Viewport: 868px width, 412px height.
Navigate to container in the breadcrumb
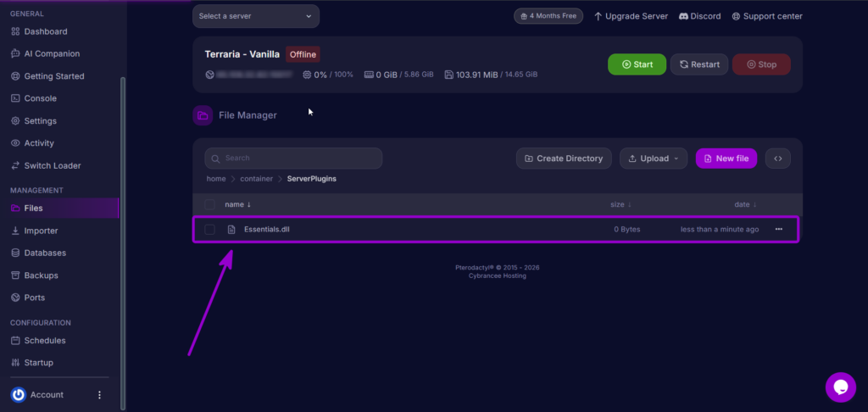click(x=256, y=179)
